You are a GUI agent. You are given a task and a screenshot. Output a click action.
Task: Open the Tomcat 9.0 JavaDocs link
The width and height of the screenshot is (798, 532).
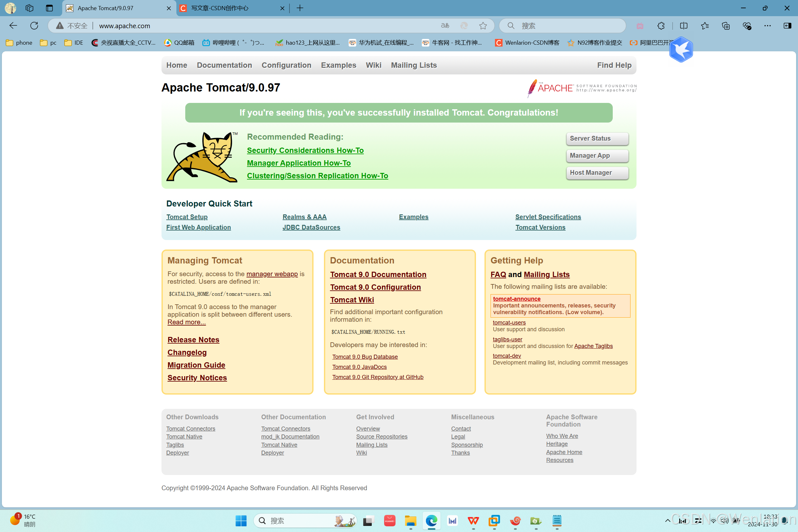point(359,367)
